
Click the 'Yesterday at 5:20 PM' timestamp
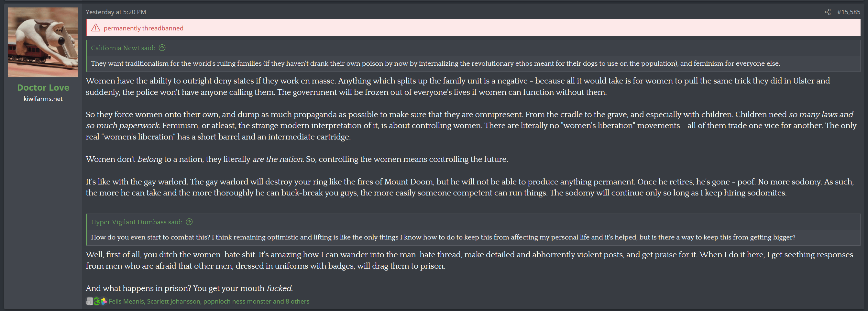[x=116, y=12]
